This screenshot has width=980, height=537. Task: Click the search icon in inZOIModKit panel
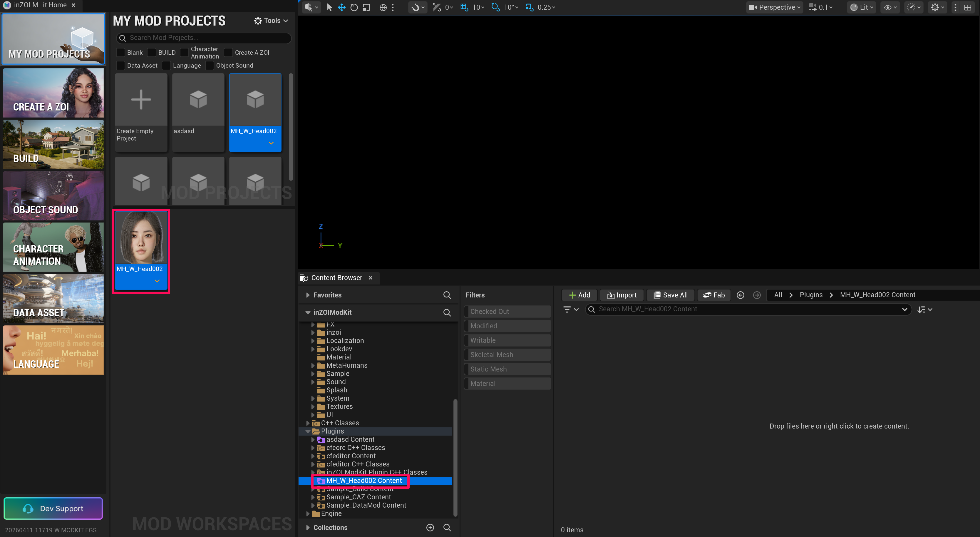click(x=447, y=312)
